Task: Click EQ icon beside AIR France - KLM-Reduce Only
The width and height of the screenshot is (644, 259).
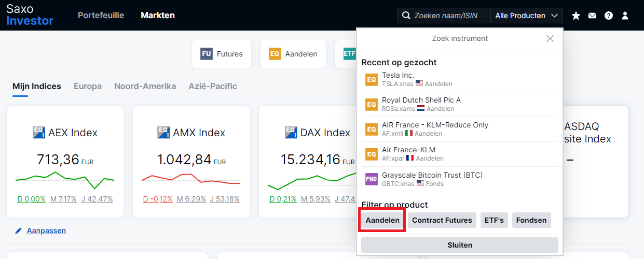Action: click(x=372, y=129)
